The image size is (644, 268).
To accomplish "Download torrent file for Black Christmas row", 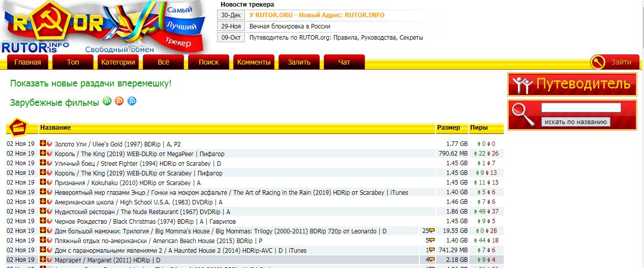I will tap(43, 221).
